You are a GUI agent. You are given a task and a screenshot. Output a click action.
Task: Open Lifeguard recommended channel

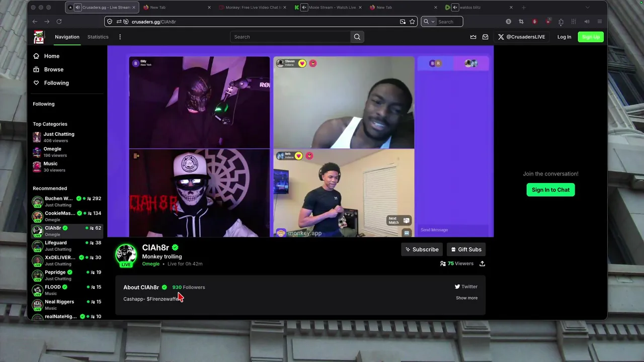pyautogui.click(x=67, y=246)
